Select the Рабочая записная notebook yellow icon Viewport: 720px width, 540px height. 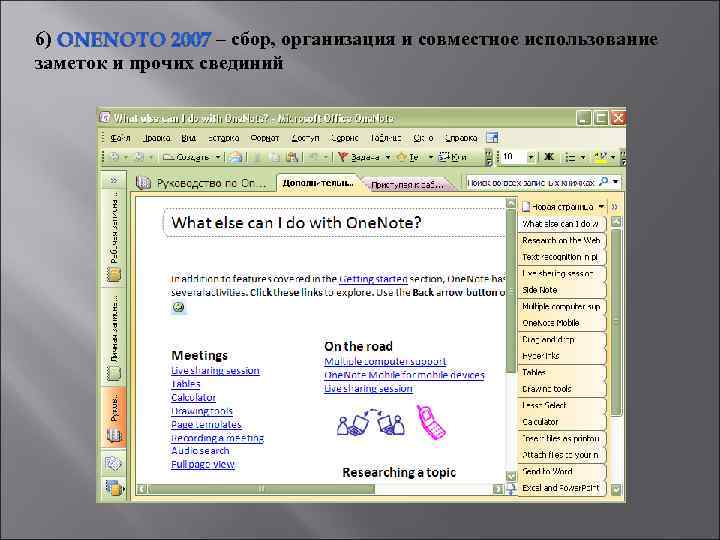(x=114, y=275)
